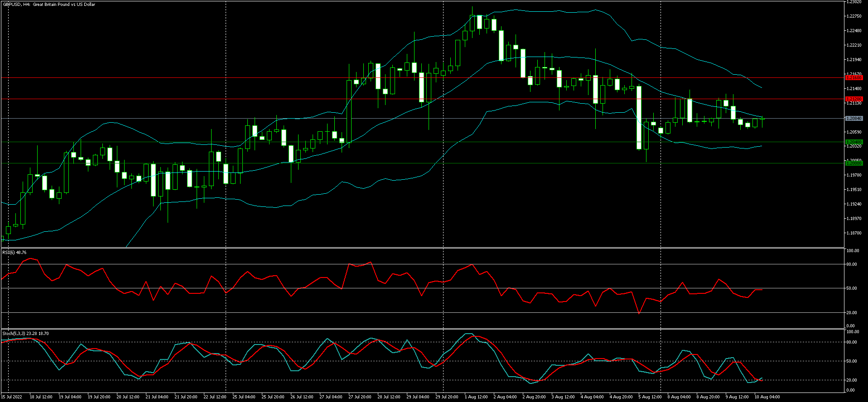Click the 27 Jul 04:00 time label
868x402 pixels.
pyautogui.click(x=331, y=397)
